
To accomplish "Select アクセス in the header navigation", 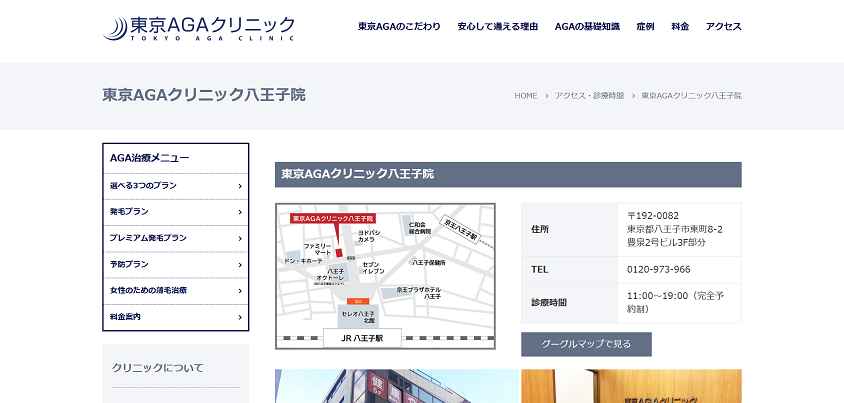I will click(x=723, y=26).
